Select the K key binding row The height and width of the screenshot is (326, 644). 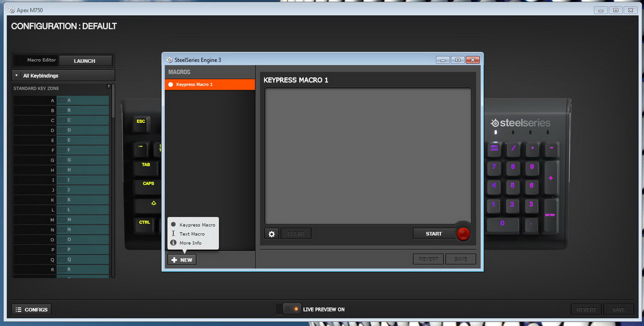click(61, 200)
